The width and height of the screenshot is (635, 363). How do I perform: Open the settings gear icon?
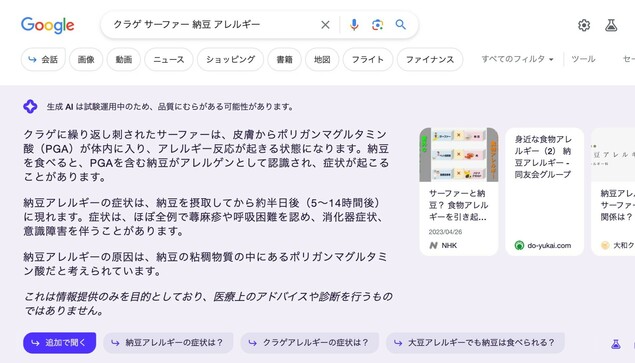point(584,25)
